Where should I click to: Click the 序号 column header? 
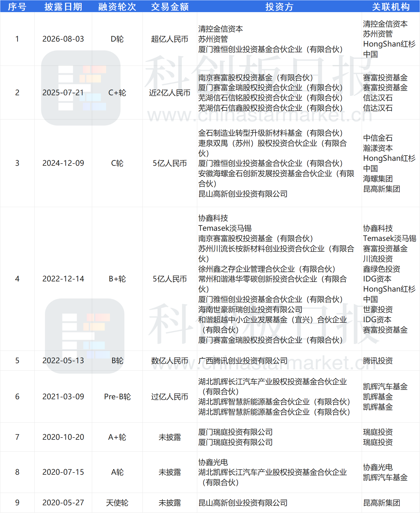click(x=17, y=7)
